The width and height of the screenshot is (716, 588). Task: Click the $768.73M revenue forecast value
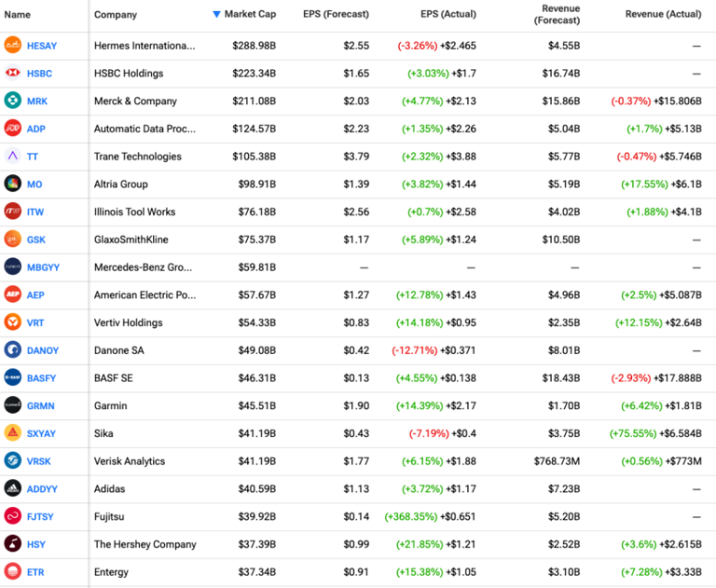(x=558, y=461)
